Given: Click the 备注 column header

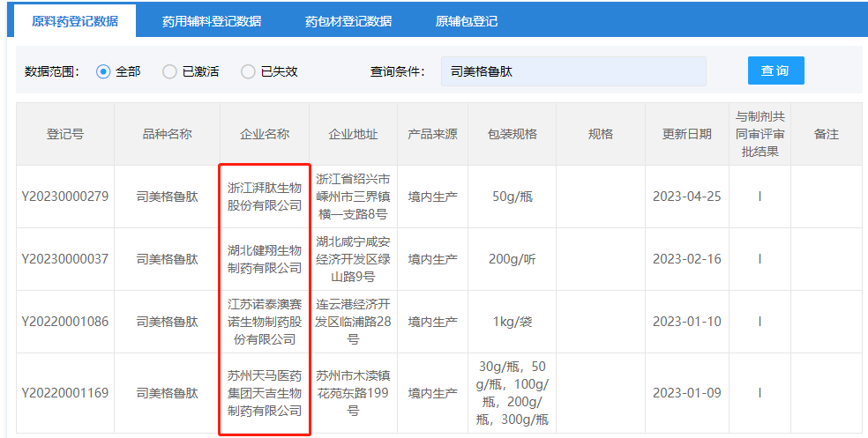Looking at the screenshot, I should [827, 134].
